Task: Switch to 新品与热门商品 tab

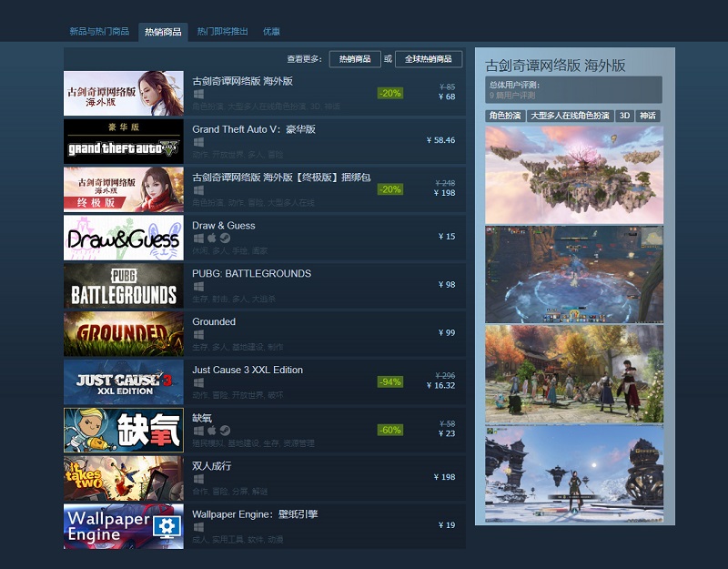Action: click(x=99, y=32)
